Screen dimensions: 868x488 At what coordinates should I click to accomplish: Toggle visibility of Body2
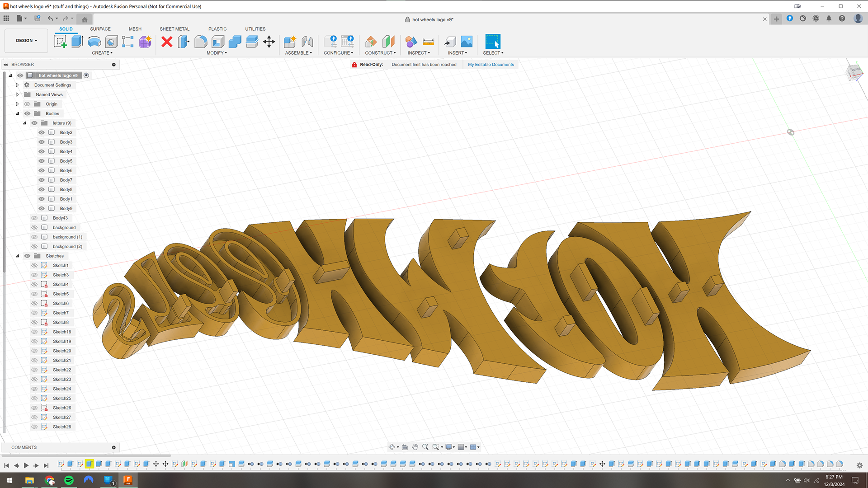tap(42, 132)
